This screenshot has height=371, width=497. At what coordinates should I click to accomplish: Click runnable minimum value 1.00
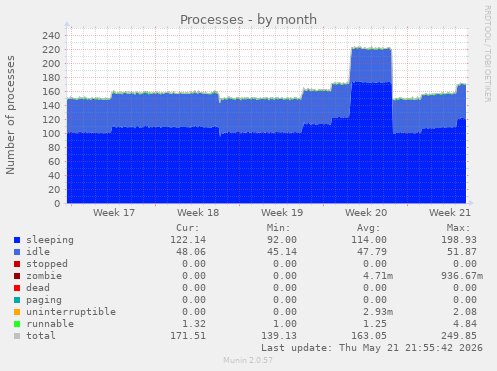pyautogui.click(x=285, y=324)
